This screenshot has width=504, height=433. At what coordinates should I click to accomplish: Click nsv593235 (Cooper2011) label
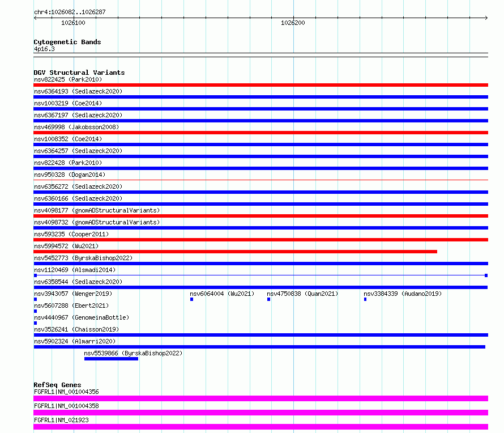71,234
